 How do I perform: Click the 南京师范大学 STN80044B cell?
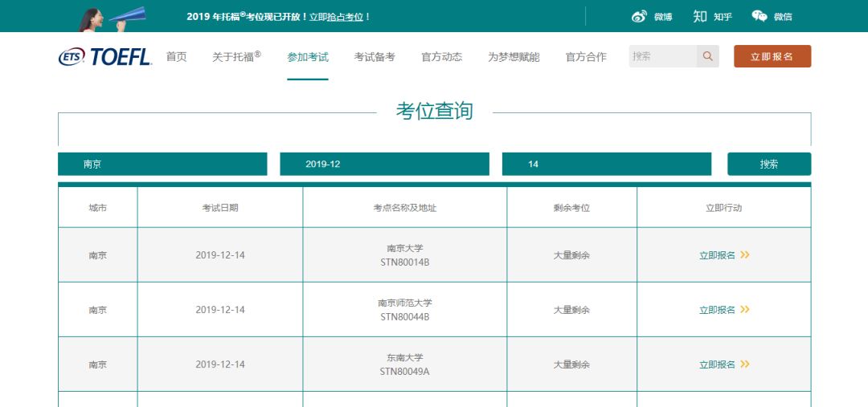click(404, 310)
